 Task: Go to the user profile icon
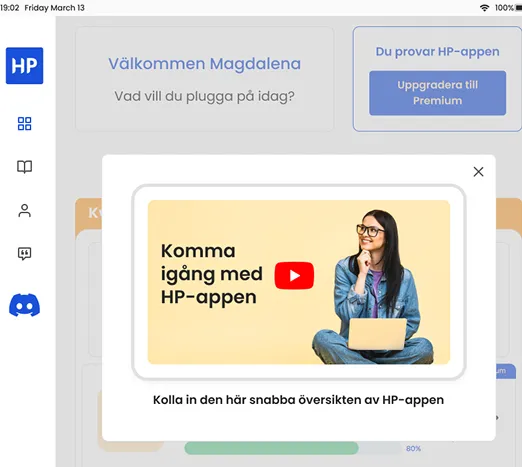(x=24, y=211)
